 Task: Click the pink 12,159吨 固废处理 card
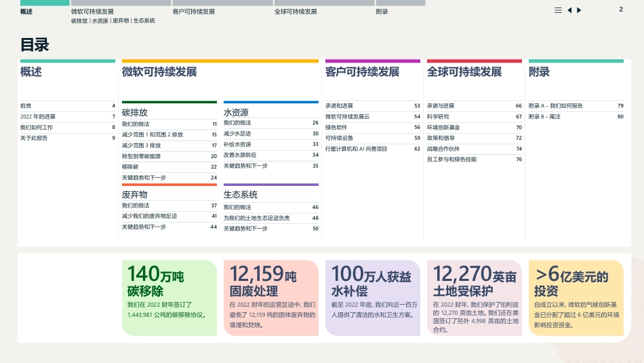pyautogui.click(x=271, y=298)
